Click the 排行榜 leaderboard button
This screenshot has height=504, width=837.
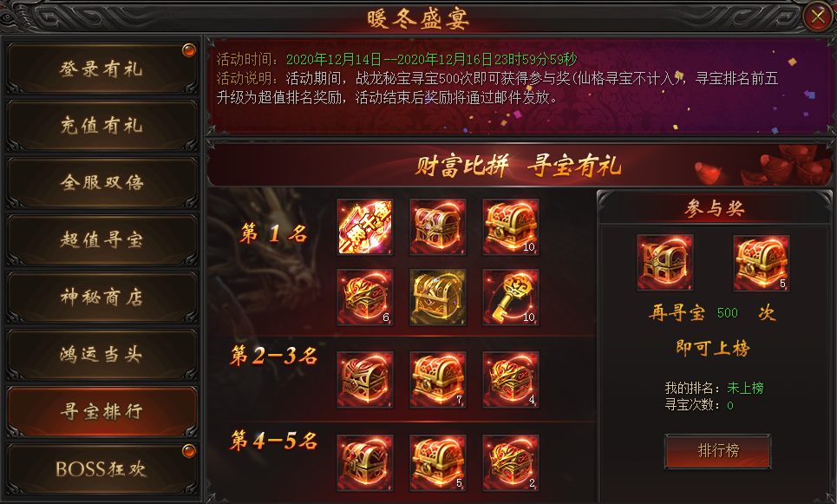pos(718,451)
